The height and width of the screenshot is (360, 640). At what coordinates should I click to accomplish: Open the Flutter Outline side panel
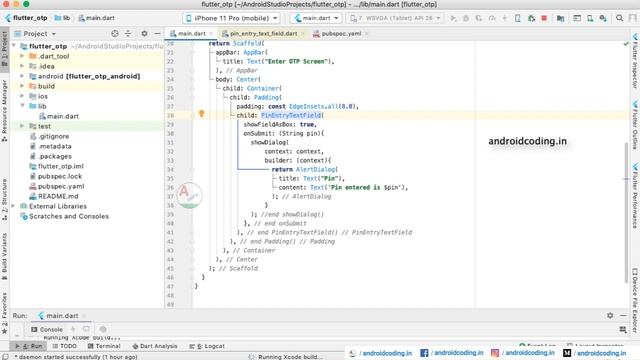[x=635, y=125]
